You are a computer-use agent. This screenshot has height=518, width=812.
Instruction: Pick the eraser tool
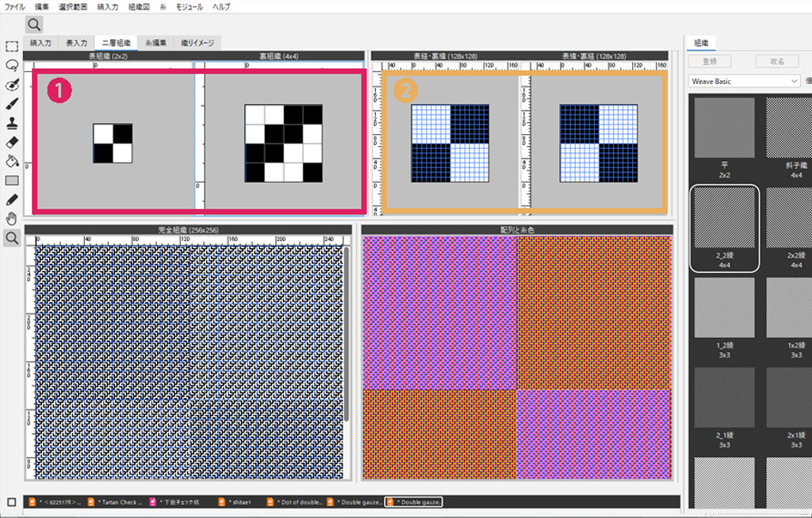click(11, 142)
